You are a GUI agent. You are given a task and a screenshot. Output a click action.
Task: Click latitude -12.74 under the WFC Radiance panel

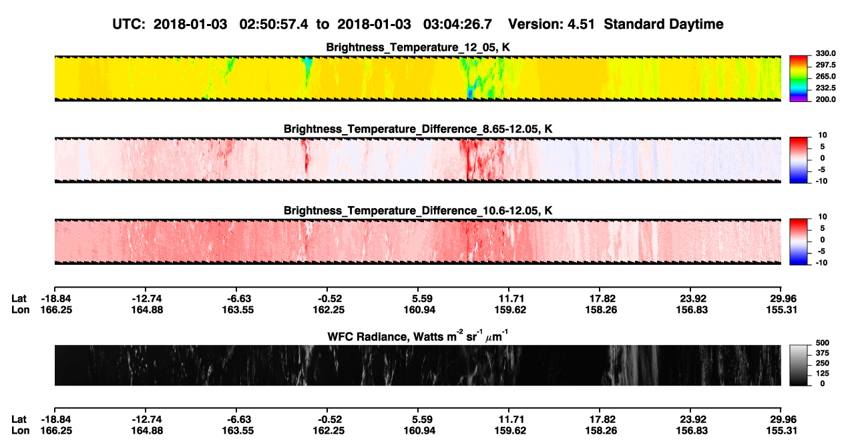147,420
